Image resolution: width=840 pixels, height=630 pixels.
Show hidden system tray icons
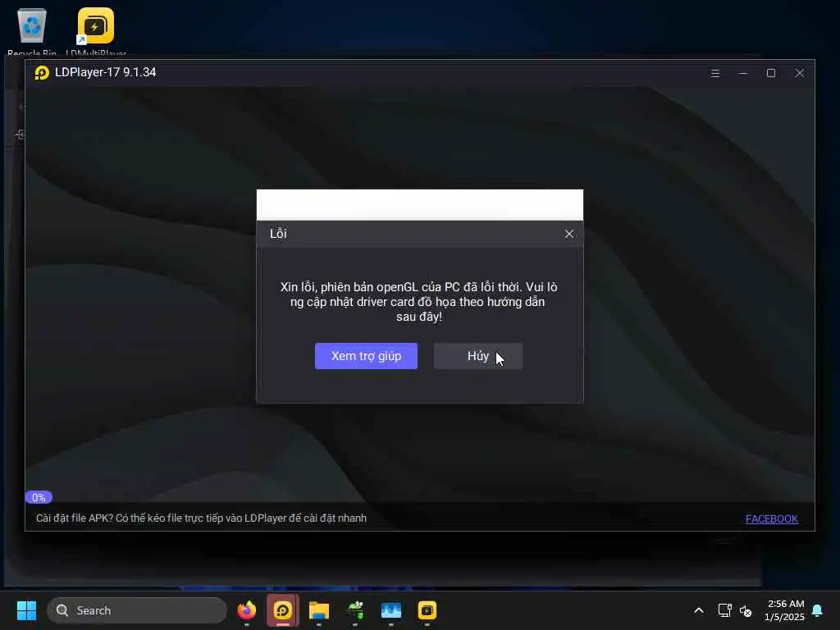point(699,610)
